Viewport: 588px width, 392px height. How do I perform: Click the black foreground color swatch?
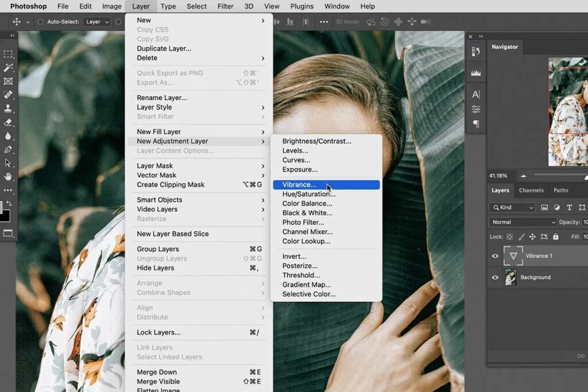4,216
